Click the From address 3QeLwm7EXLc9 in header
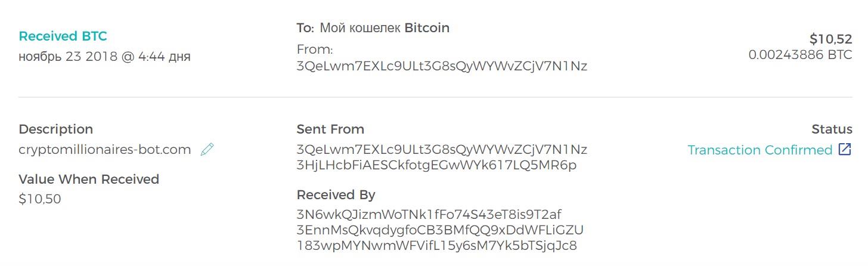 click(x=442, y=66)
